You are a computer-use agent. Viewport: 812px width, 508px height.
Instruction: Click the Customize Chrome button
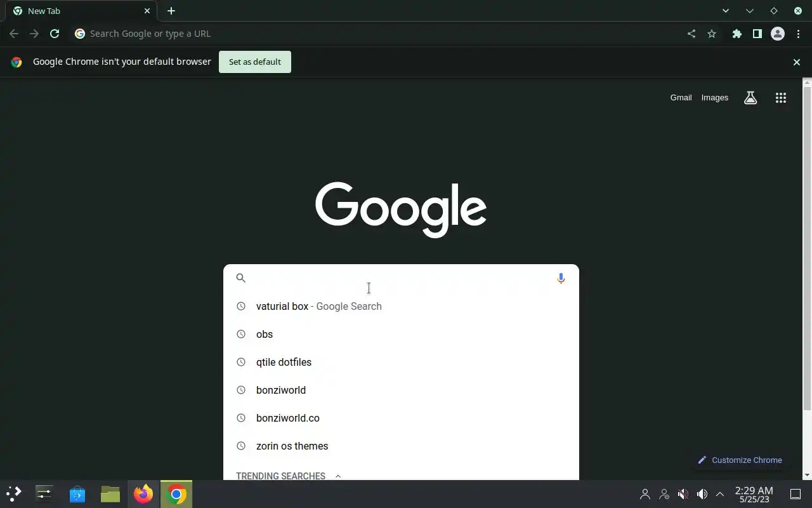tap(740, 460)
